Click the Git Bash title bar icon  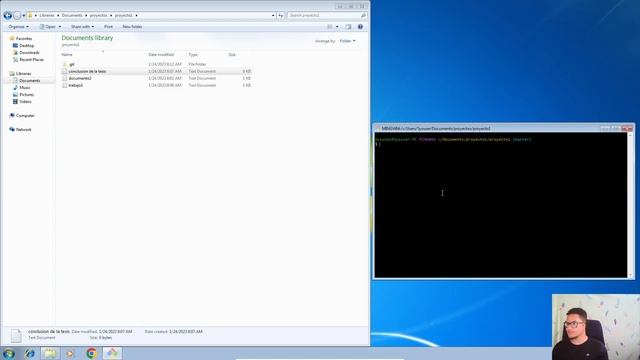(x=378, y=128)
